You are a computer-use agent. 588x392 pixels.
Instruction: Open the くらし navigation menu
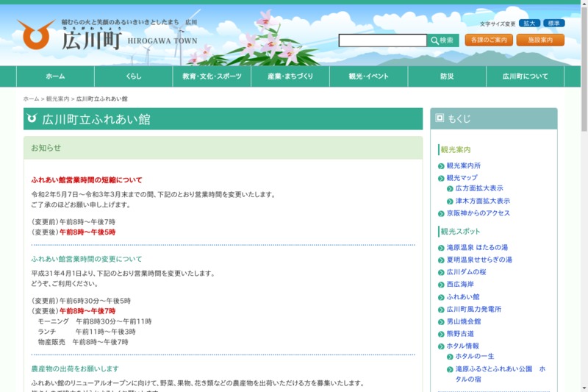point(133,76)
